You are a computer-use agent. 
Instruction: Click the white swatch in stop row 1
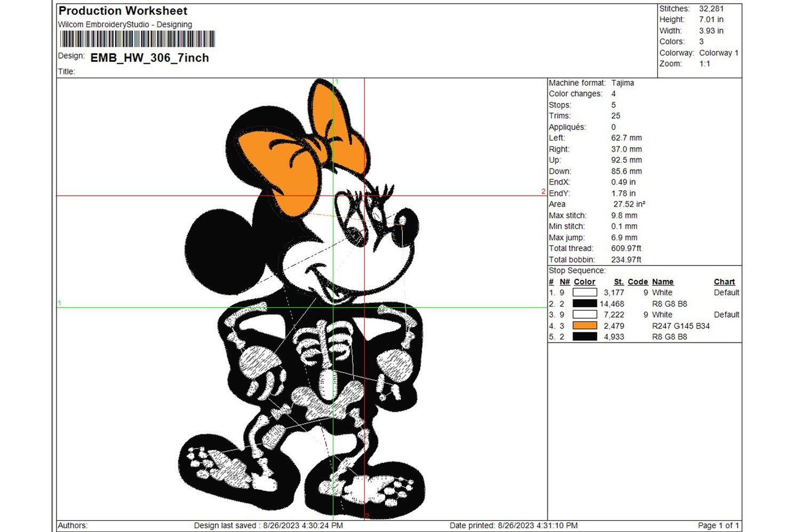pyautogui.click(x=585, y=293)
